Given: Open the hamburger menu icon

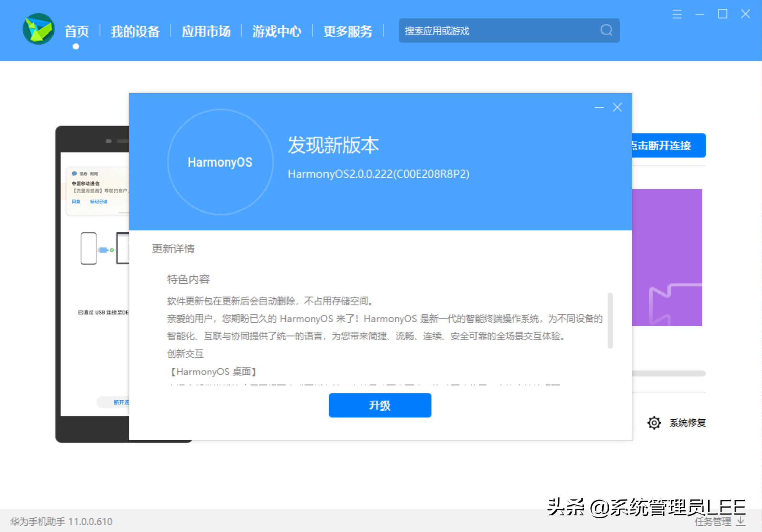Looking at the screenshot, I should pos(677,14).
